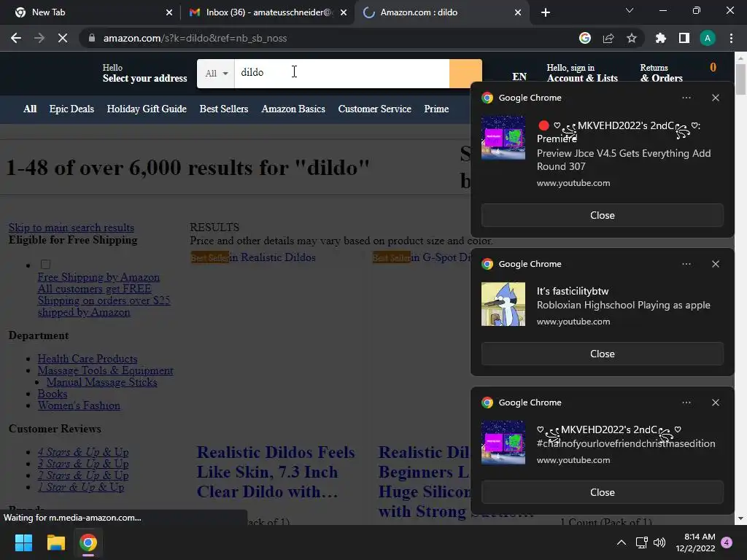This screenshot has height=560, width=747.
Task: View site info lock icon
Action: (x=92, y=38)
